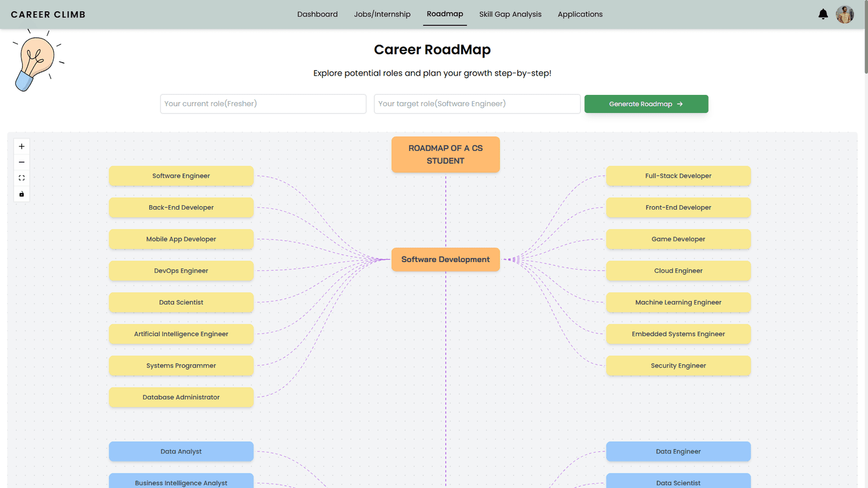Image resolution: width=868 pixels, height=488 pixels.
Task: Click the light bulb illustration
Action: (x=37, y=61)
